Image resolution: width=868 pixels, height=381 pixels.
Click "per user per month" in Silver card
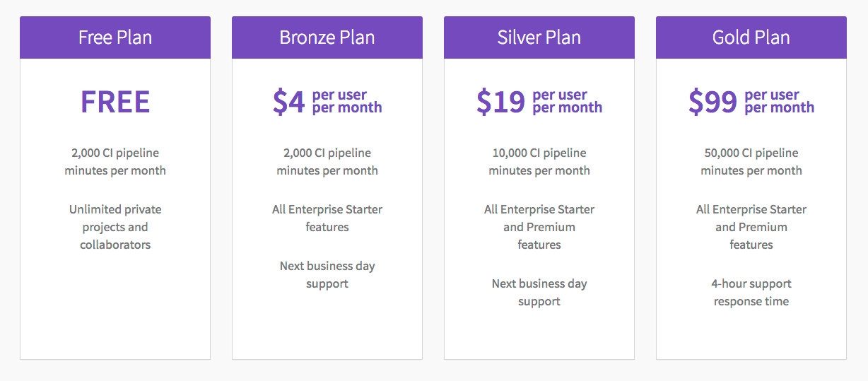point(568,101)
